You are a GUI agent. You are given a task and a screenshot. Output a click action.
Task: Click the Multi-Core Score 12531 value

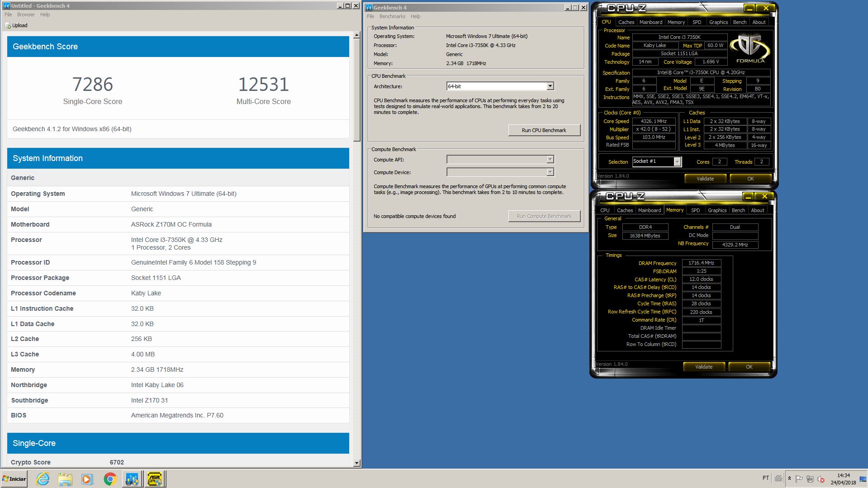tap(263, 85)
